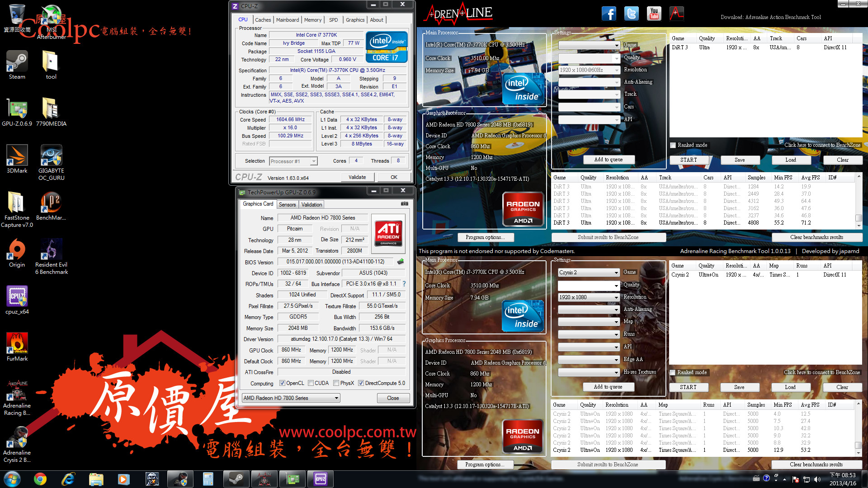The height and width of the screenshot is (488, 868).
Task: Click the Twitter icon in Adrenaline header
Action: [632, 14]
